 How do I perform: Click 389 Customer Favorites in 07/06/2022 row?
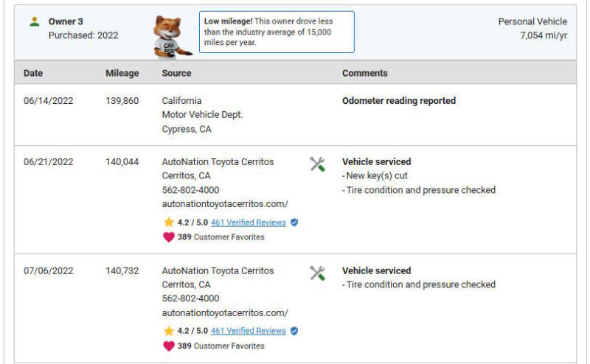(221, 346)
